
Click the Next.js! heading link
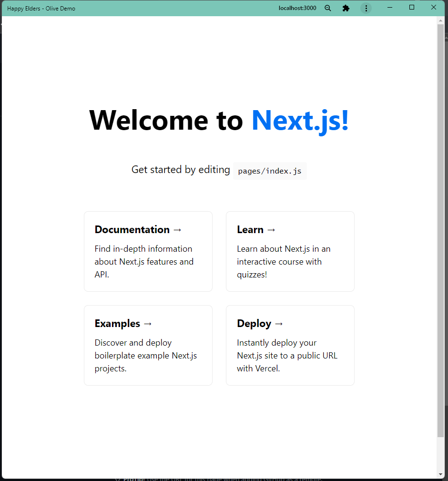(x=299, y=120)
